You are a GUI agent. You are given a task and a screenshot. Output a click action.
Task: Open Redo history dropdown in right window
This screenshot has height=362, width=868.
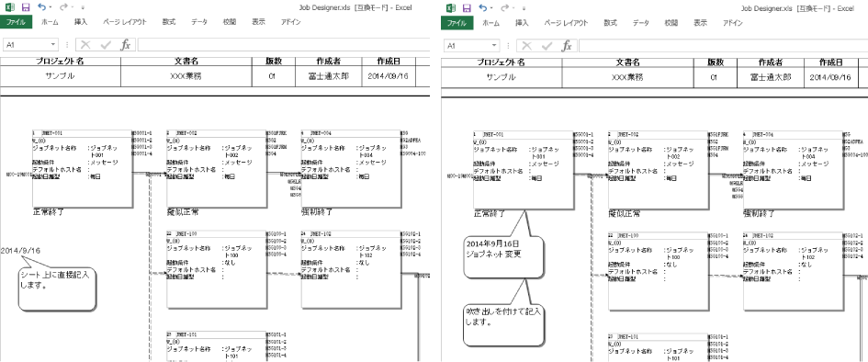(513, 7)
